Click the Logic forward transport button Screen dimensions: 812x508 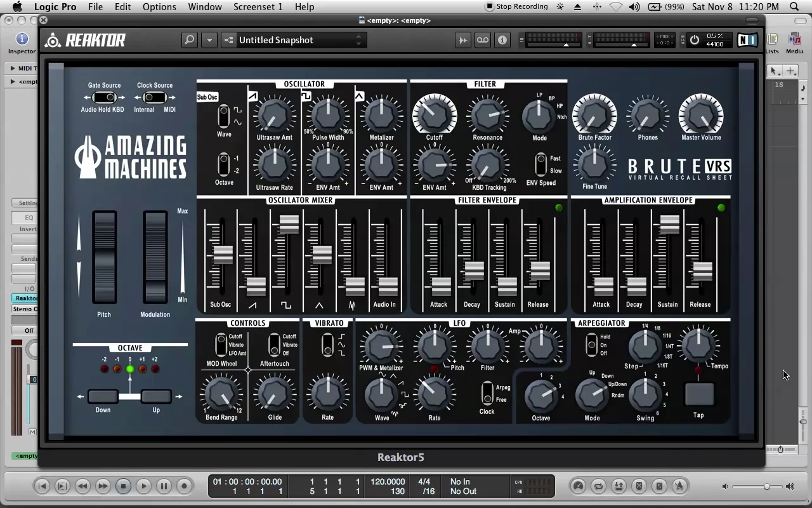(103, 486)
